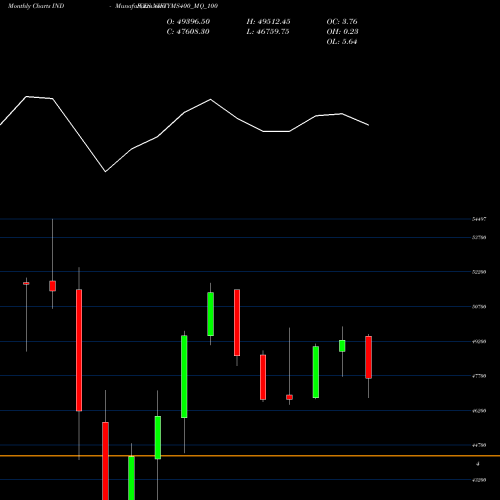
Task: Click the orange horizontal level line
Action: coord(250,456)
